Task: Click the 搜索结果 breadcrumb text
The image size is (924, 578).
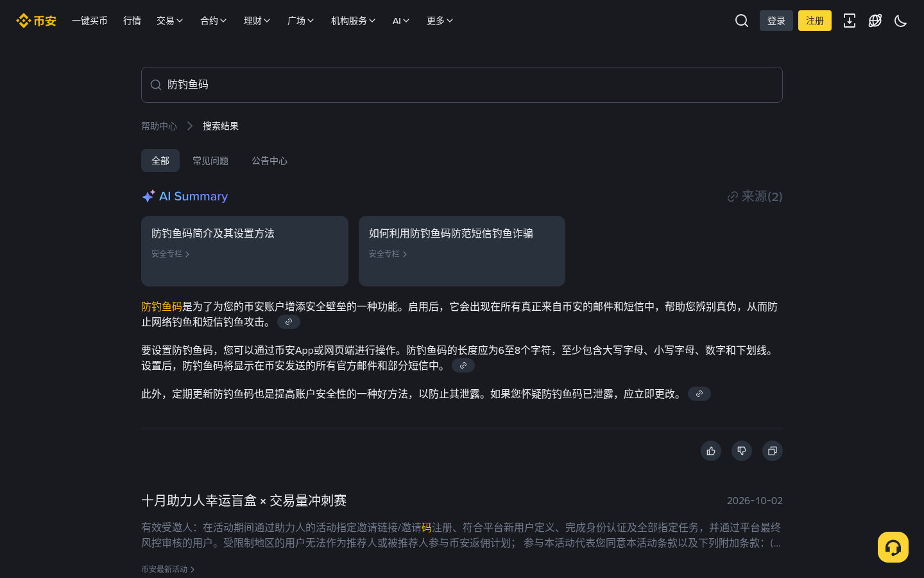Action: coord(221,126)
